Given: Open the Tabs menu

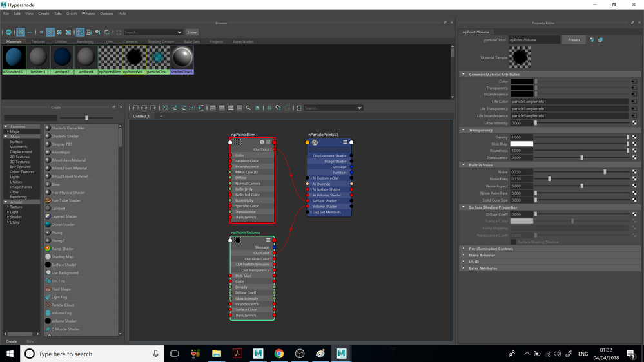Looking at the screenshot, I should [58, 14].
